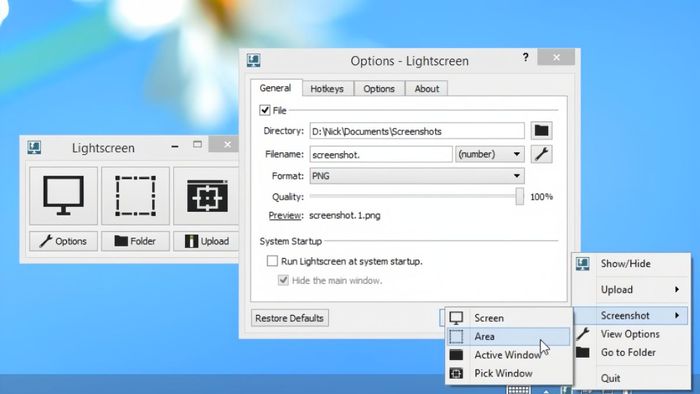Select View Options in tray menu
Screen dimensions: 700x394
(631, 334)
